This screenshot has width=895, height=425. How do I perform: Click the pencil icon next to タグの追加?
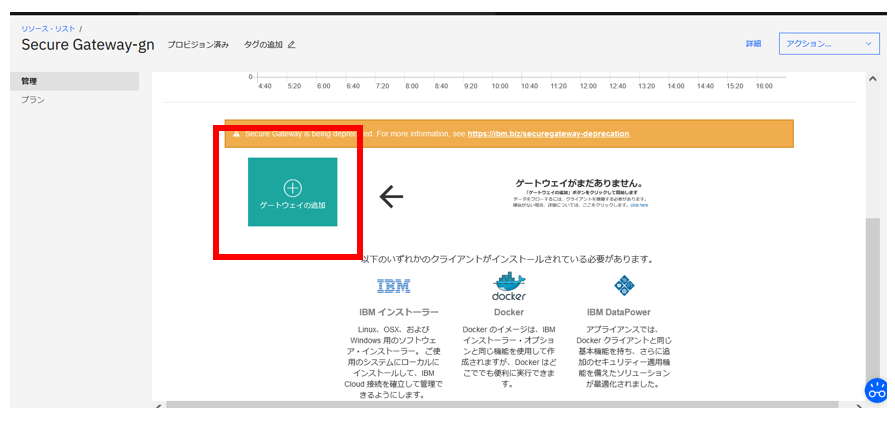tap(292, 44)
